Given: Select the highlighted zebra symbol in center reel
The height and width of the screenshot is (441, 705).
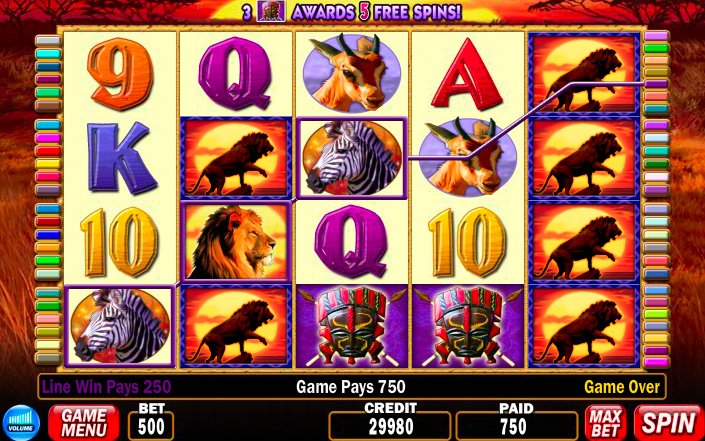Looking at the screenshot, I should [x=352, y=158].
